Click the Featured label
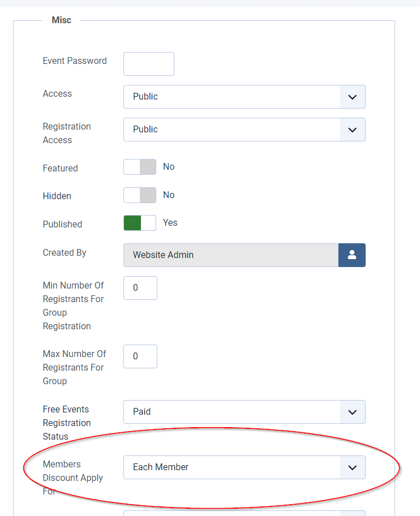This screenshot has width=420, height=516. tap(61, 168)
